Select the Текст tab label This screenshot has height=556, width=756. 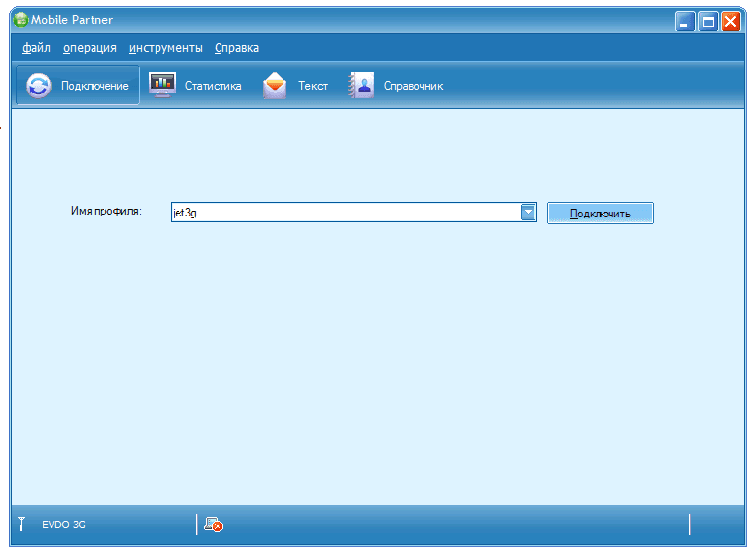[x=313, y=86]
